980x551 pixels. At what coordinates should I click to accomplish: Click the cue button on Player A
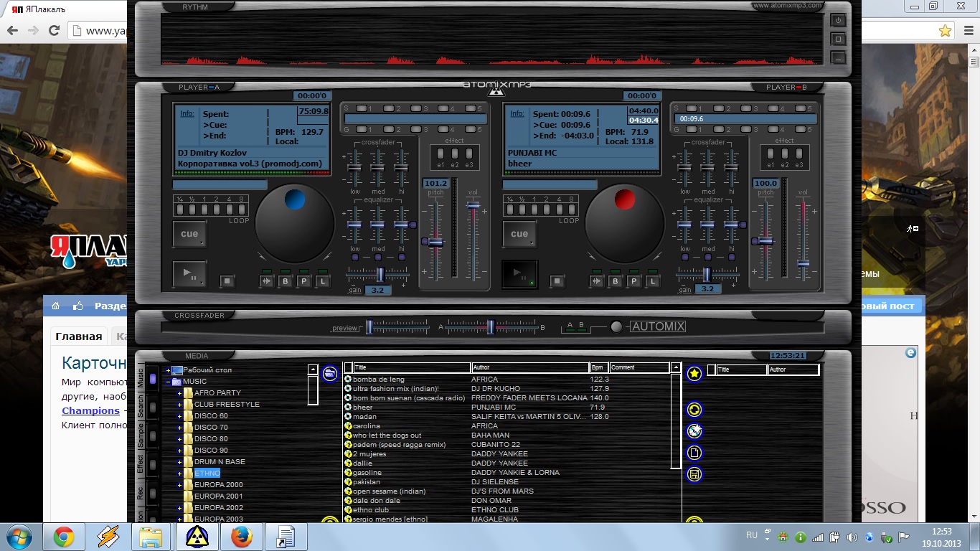(x=189, y=234)
